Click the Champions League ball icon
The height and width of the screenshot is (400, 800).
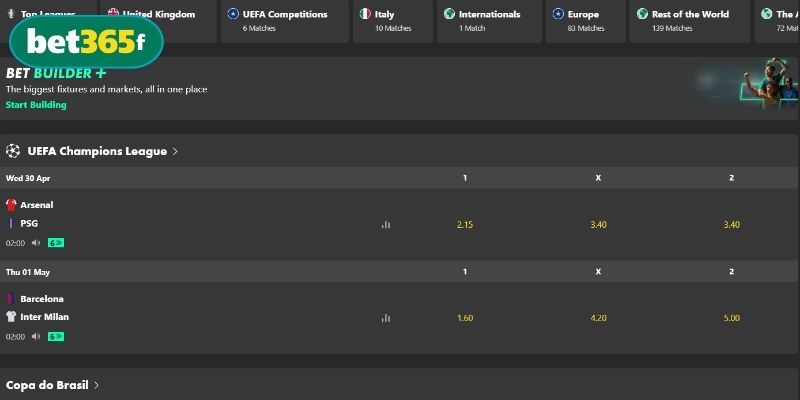click(x=13, y=151)
